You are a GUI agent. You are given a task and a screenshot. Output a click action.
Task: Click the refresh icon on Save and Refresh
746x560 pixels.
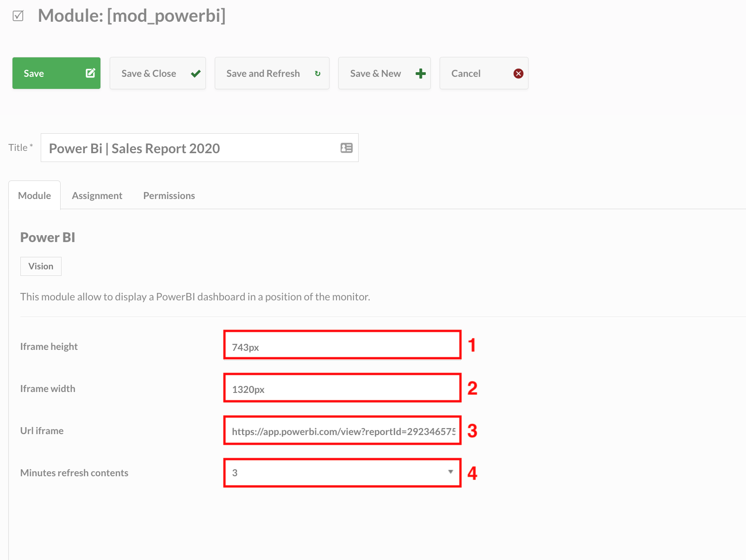pyautogui.click(x=317, y=73)
